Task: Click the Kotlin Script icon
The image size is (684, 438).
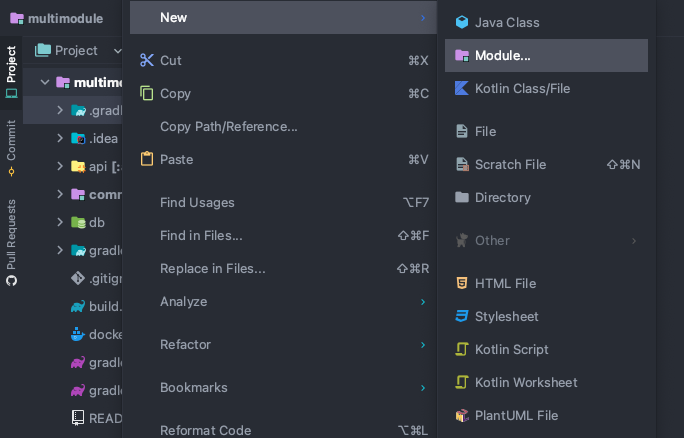Action: (x=462, y=349)
